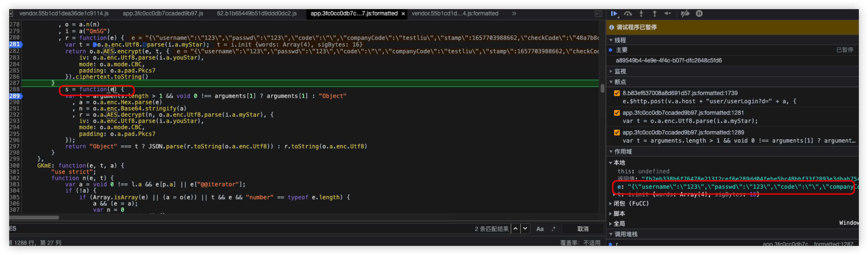Open 62.b1b65449b51d9ddd0dc2.js tab

(257, 13)
